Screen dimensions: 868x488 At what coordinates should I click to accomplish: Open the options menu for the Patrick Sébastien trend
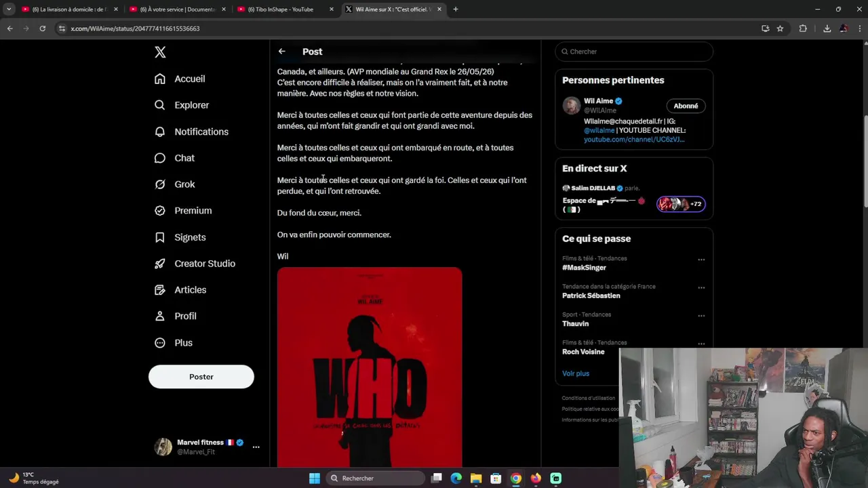(701, 287)
